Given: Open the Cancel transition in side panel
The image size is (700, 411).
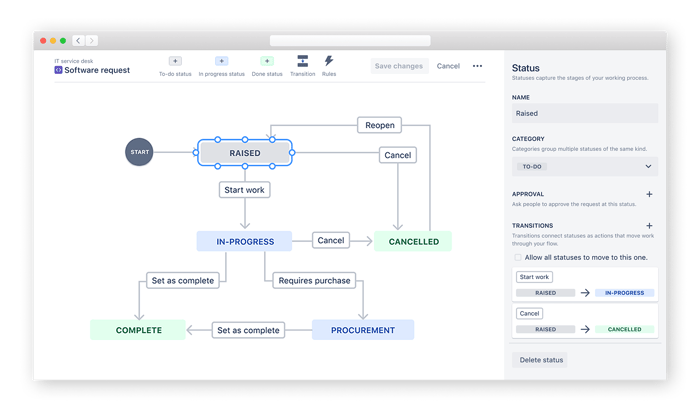Looking at the screenshot, I should tap(529, 313).
